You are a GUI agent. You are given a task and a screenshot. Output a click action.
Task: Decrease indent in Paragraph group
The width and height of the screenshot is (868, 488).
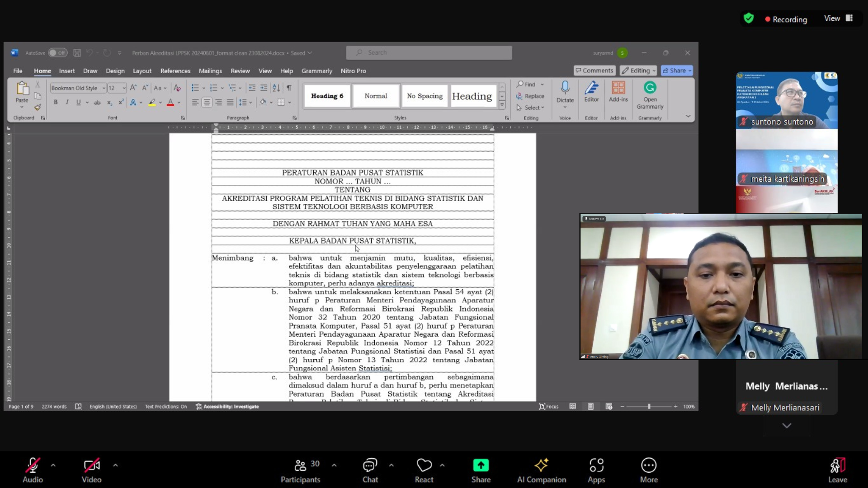(x=252, y=88)
